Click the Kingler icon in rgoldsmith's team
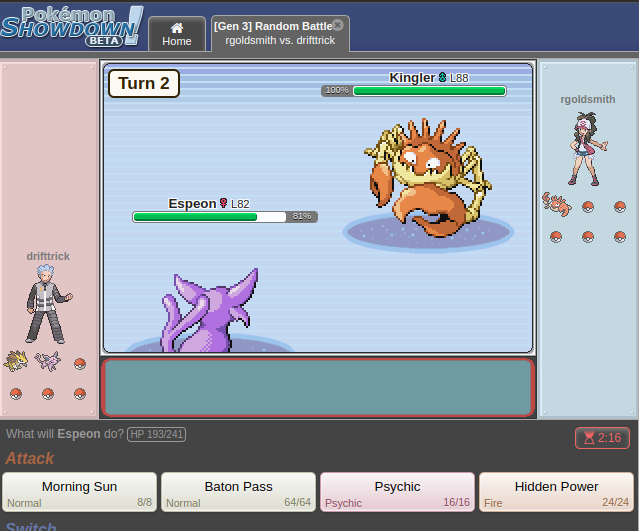Screen dimensions: 639x531 point(556,205)
